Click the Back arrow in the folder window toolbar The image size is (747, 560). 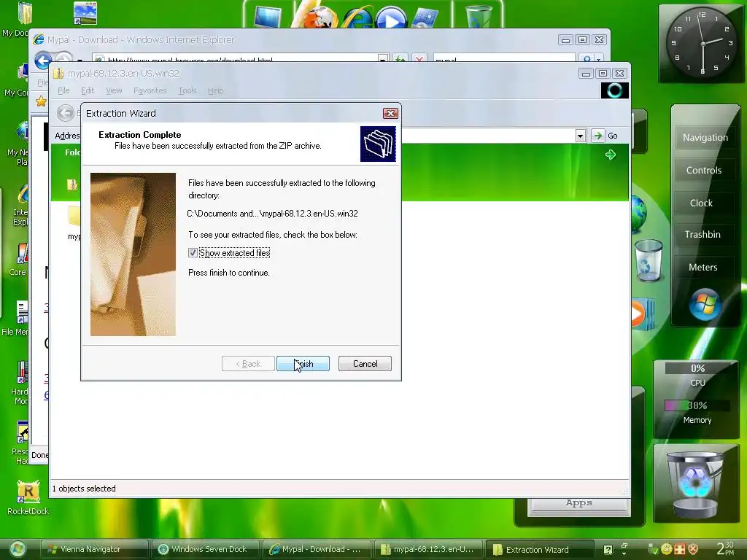[x=66, y=113]
